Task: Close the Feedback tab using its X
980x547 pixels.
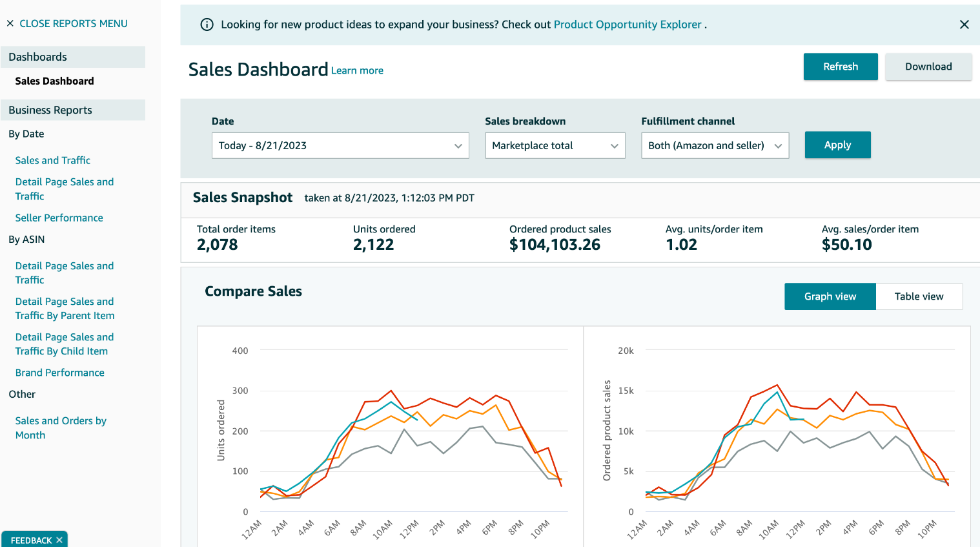Action: [59, 540]
